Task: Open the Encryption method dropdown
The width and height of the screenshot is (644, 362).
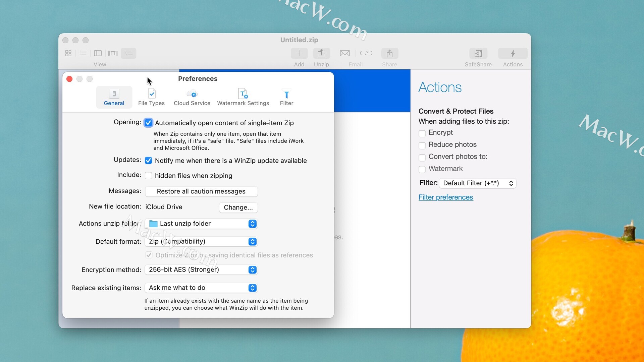Action: pos(201,270)
